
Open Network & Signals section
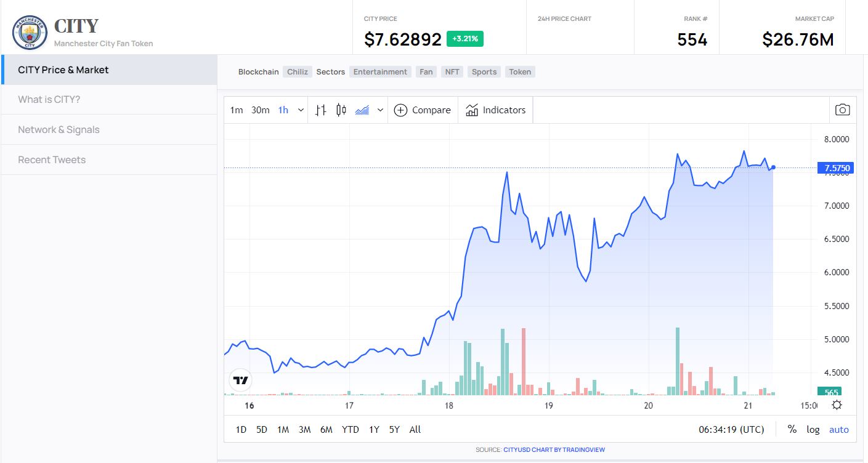[x=109, y=129]
